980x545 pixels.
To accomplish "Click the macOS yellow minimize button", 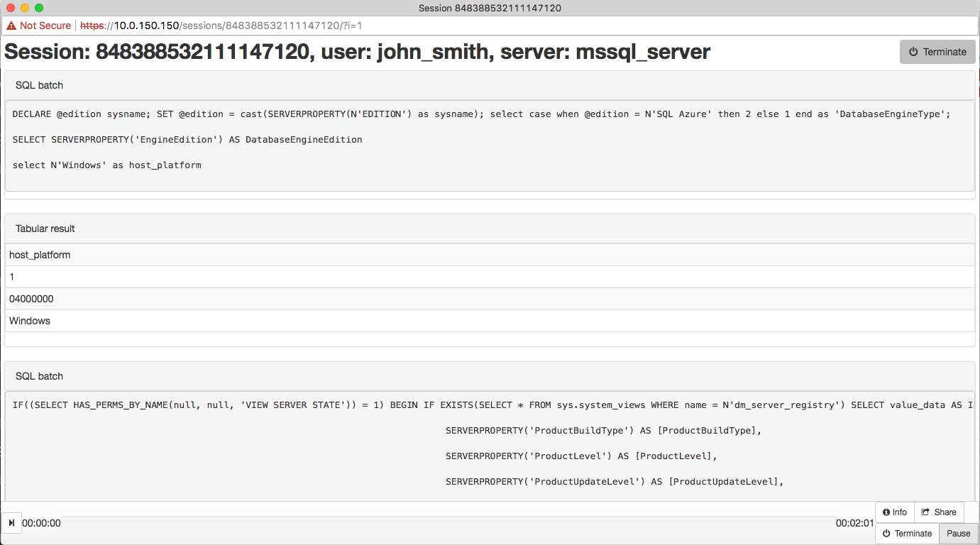I will point(25,8).
